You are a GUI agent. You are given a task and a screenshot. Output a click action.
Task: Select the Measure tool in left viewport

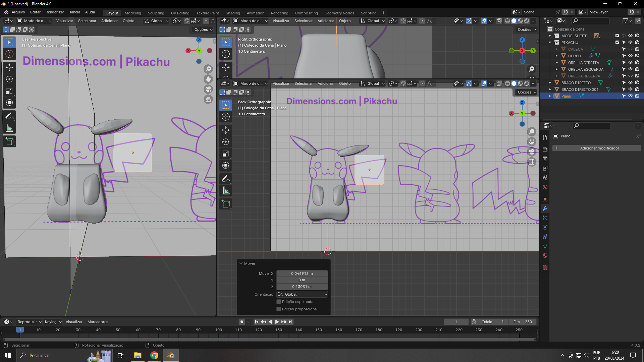pos(9,128)
